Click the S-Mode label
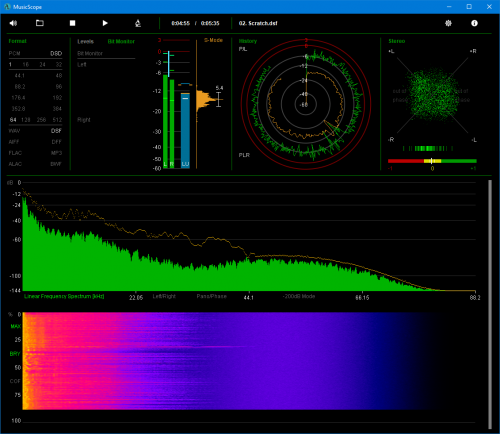This screenshot has width=500, height=434. 213,40
